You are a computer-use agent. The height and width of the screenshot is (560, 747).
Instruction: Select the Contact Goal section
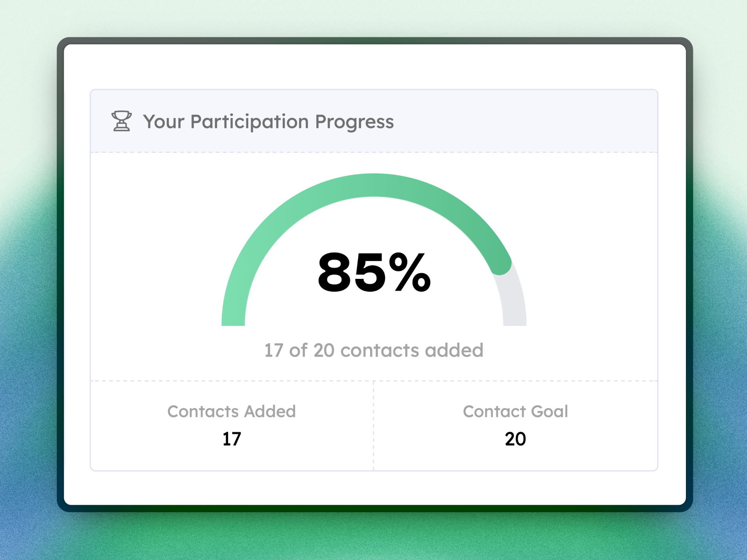[x=516, y=424]
